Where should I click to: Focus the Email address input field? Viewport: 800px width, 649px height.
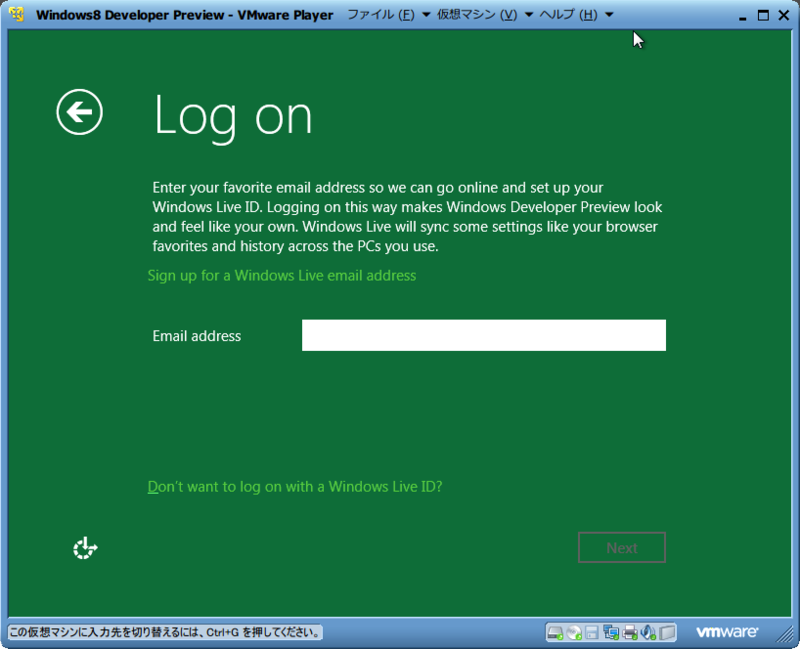pyautogui.click(x=484, y=335)
